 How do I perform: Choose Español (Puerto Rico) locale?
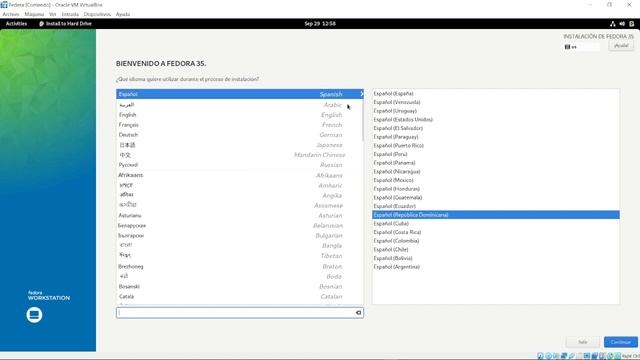click(496, 145)
